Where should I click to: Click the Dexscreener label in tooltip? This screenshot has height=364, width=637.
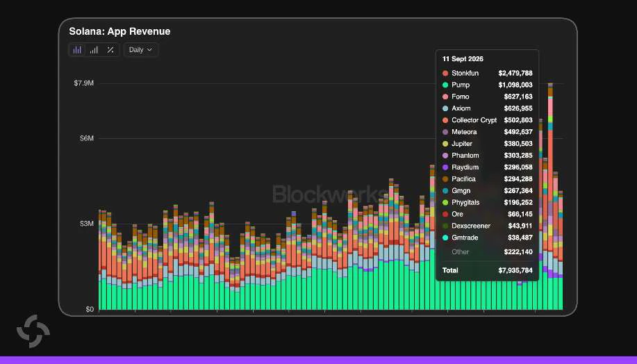pyautogui.click(x=471, y=226)
